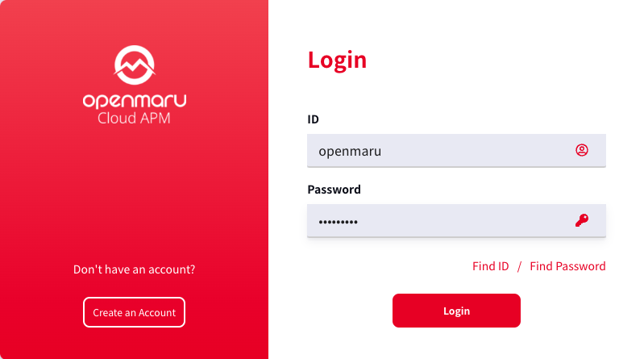The image size is (644, 359).
Task: Click the empty area of the ID field
Action: tap(476, 151)
